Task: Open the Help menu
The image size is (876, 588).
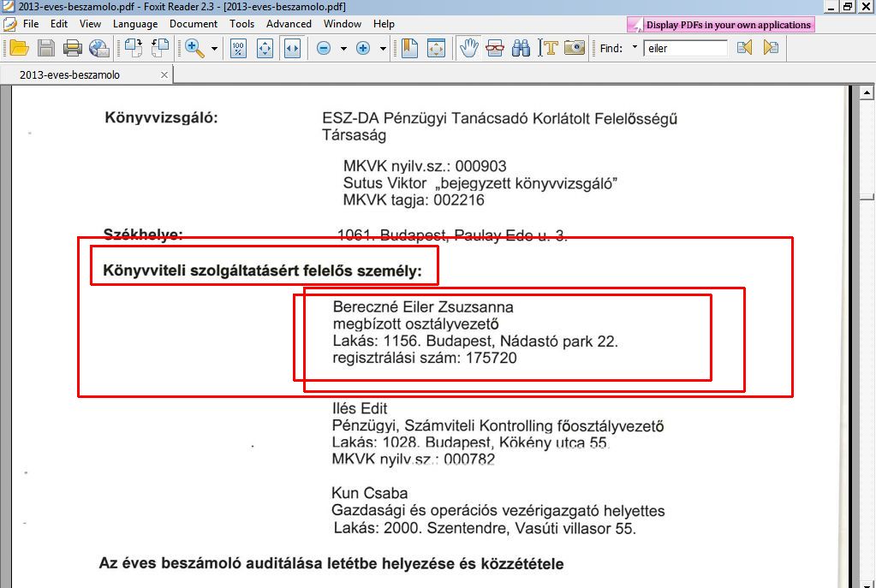Action: coord(384,24)
